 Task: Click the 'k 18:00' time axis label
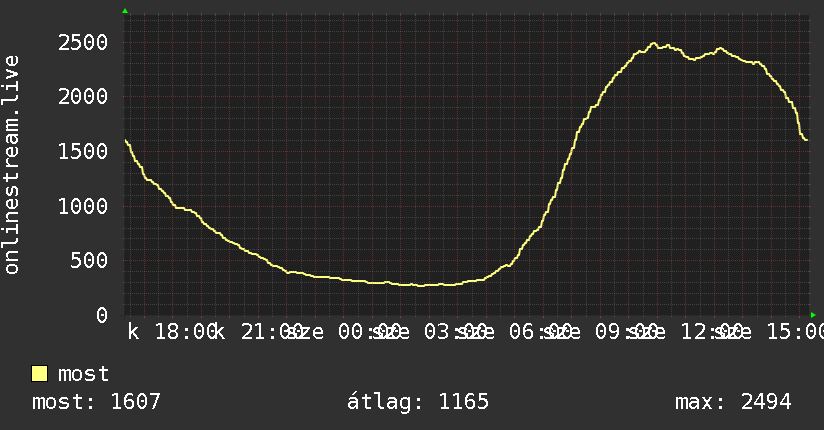coord(173,332)
